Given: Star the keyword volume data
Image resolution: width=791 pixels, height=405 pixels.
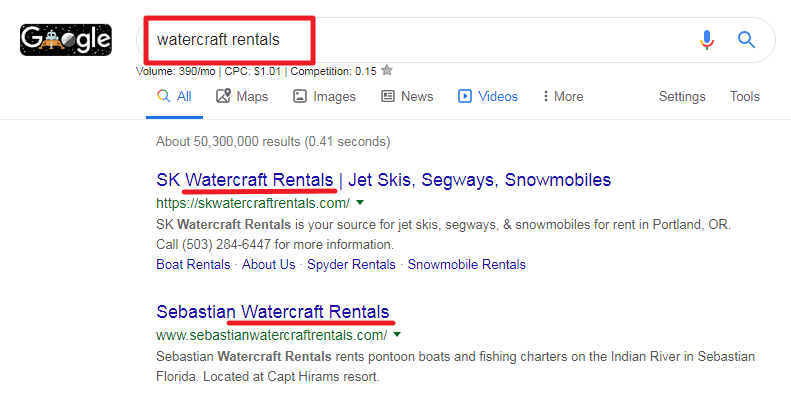Looking at the screenshot, I should [x=387, y=70].
